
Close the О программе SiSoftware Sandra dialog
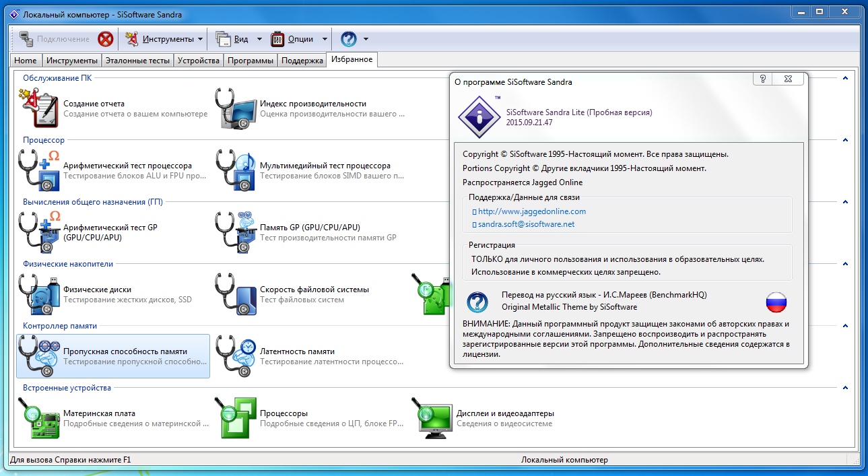(787, 79)
